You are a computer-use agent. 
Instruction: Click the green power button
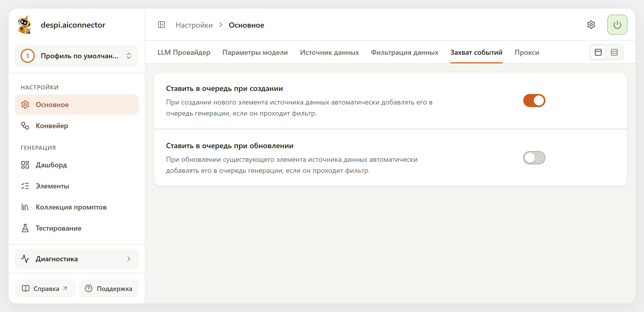pyautogui.click(x=617, y=25)
